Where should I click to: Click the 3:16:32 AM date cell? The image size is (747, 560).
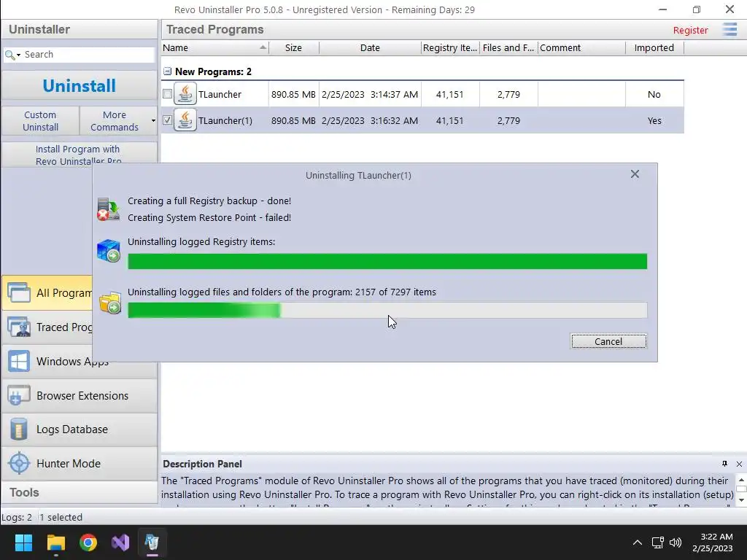[370, 120]
